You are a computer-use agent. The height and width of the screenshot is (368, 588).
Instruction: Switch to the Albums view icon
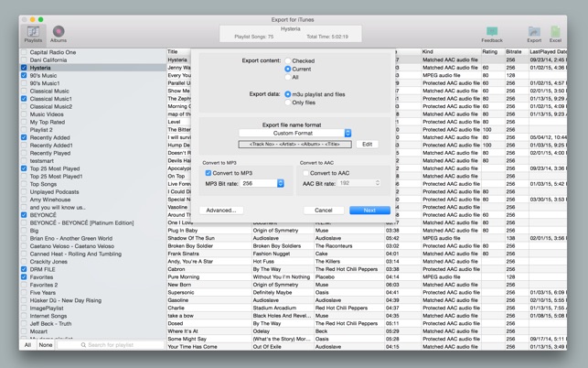59,33
